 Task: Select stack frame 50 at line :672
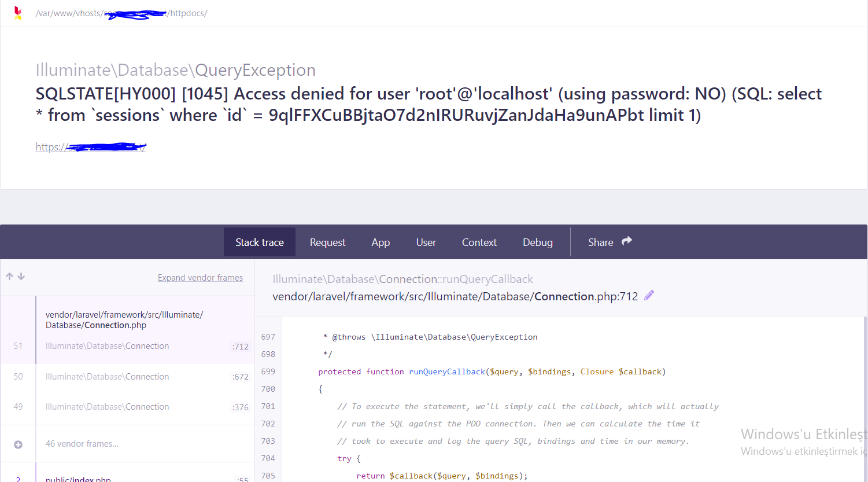128,377
